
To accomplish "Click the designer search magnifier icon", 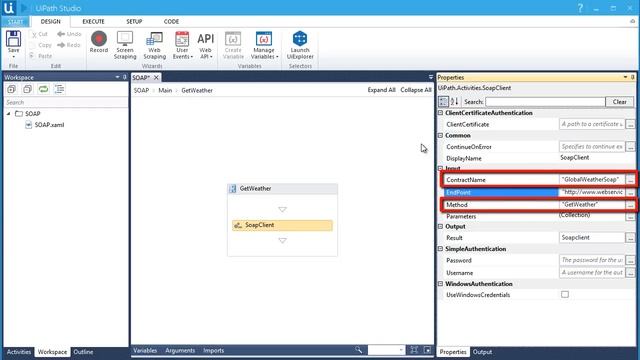I will (x=358, y=350).
